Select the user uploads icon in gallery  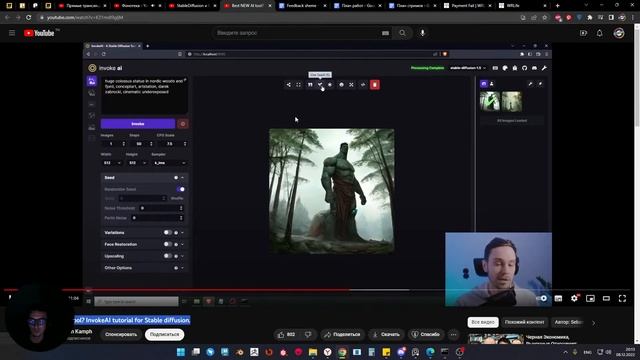click(491, 84)
